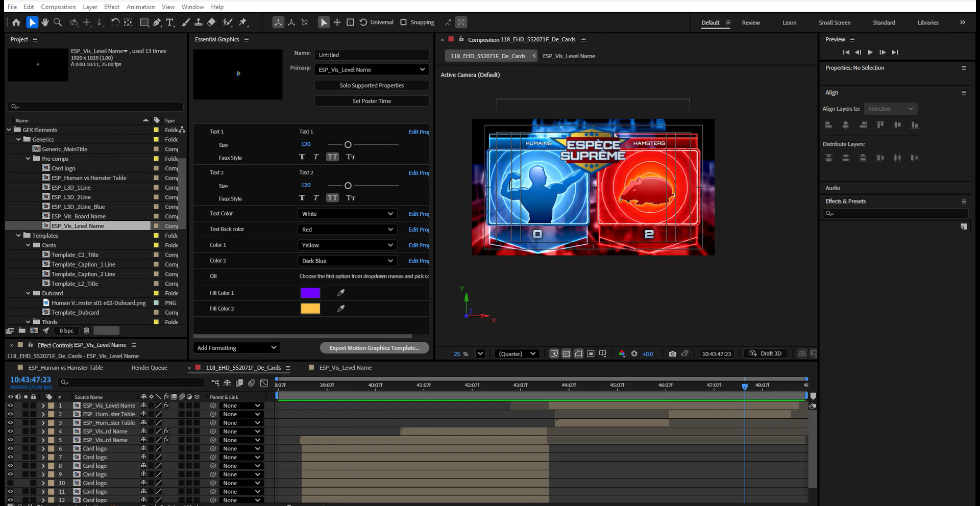Select the Horizontal Type tool
Screen dimensions: 980x506
pos(169,22)
